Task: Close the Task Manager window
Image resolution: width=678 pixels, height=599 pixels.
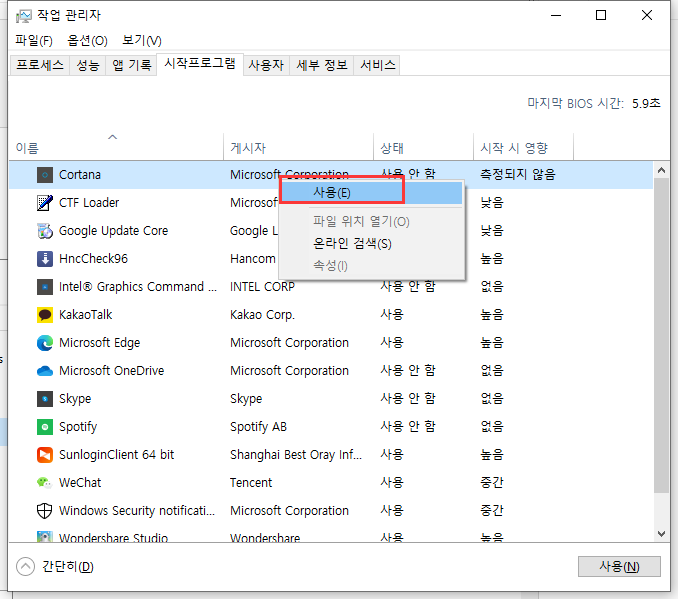Action: (647, 16)
